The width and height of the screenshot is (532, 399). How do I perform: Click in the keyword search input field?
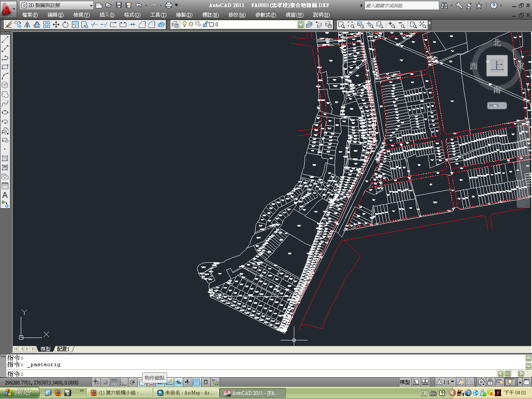point(401,5)
